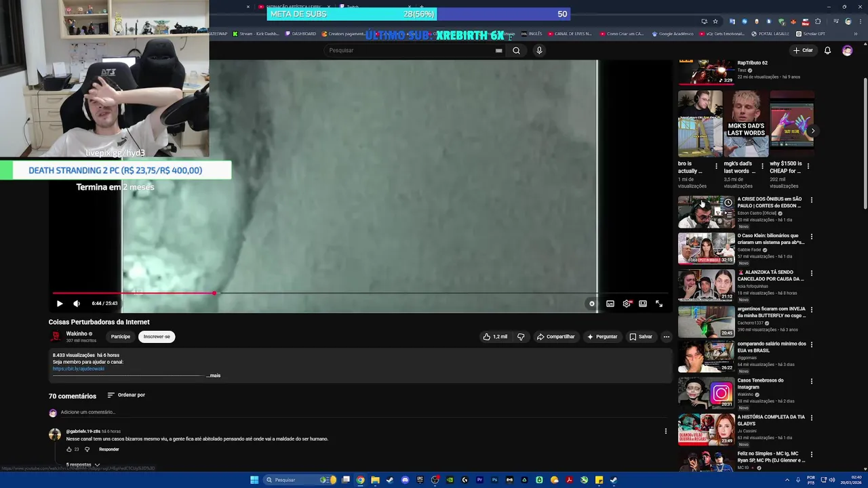
Task: Open the bit.ly/ajudeowaki link
Action: 79,369
